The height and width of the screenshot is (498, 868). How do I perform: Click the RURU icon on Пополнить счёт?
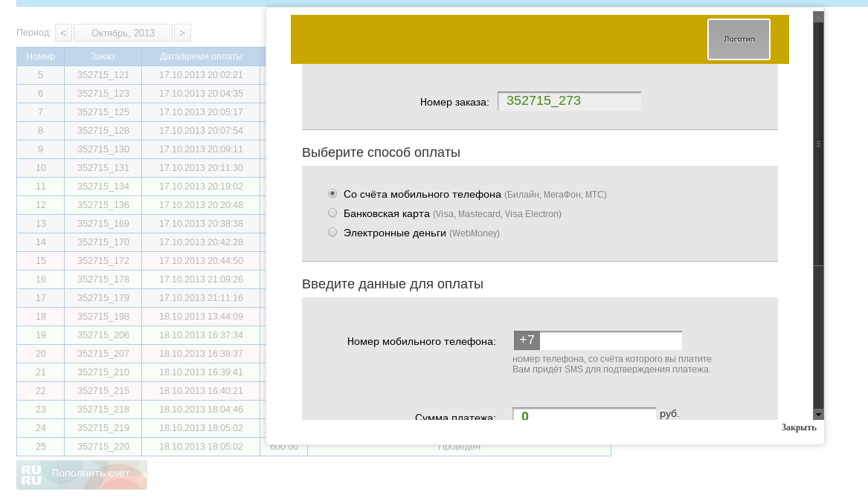[x=31, y=474]
